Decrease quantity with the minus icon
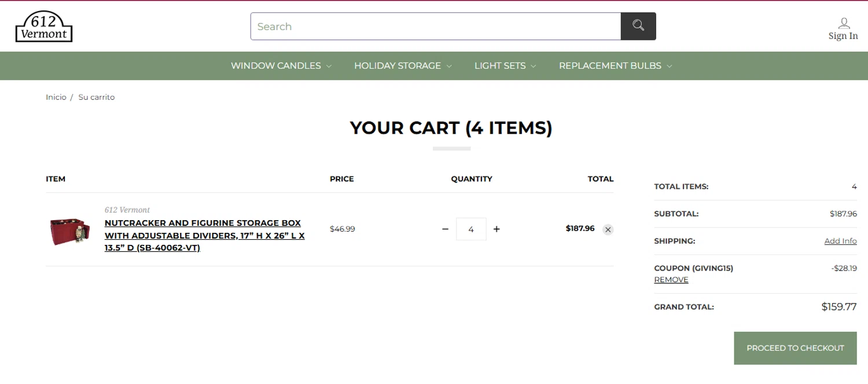Screen dimensions: 868x384 [445, 229]
